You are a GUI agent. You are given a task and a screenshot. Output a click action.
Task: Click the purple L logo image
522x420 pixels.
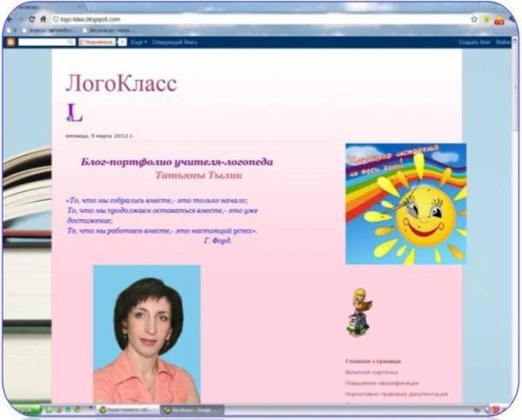point(74,112)
